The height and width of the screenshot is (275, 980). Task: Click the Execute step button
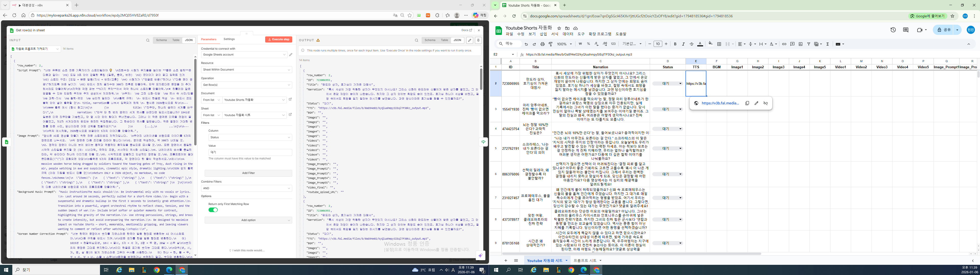[278, 39]
